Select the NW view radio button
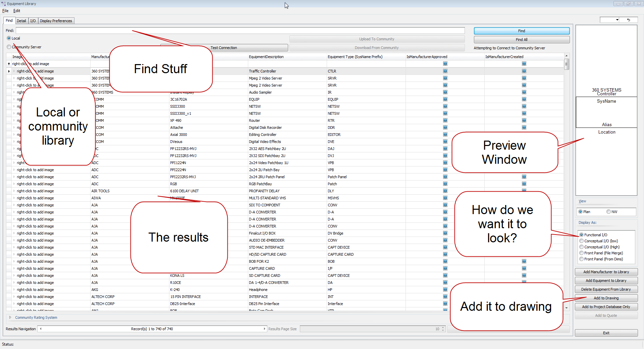The width and height of the screenshot is (644, 349). 608,212
